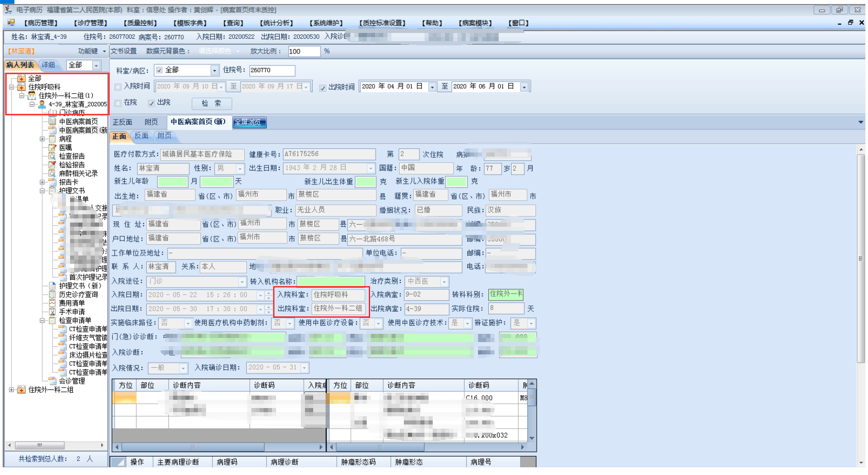The image size is (868, 475).
Task: Click the 检查申请单 notepad icon
Action: pyautogui.click(x=53, y=320)
